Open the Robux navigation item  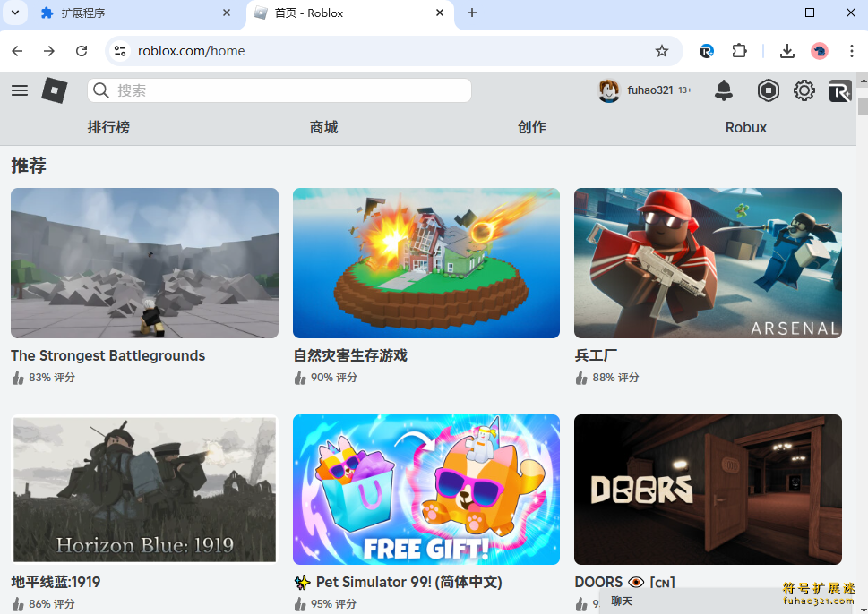(x=745, y=127)
